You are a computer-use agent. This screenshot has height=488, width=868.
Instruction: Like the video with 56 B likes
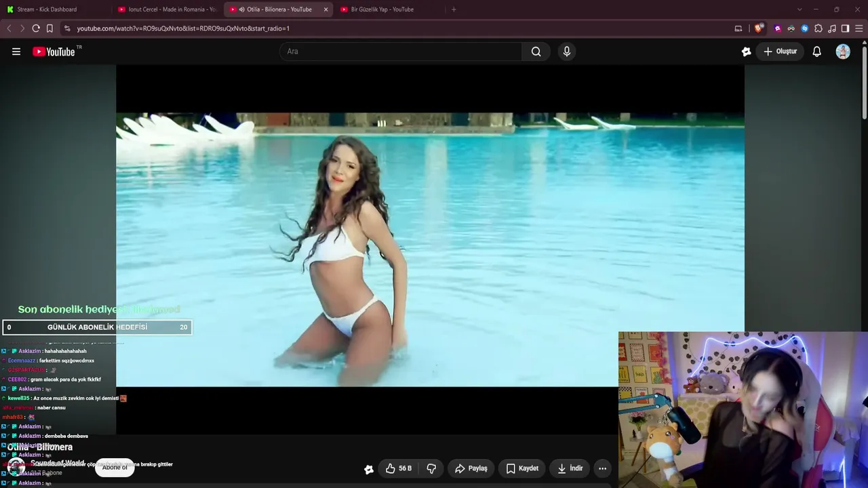click(x=399, y=468)
